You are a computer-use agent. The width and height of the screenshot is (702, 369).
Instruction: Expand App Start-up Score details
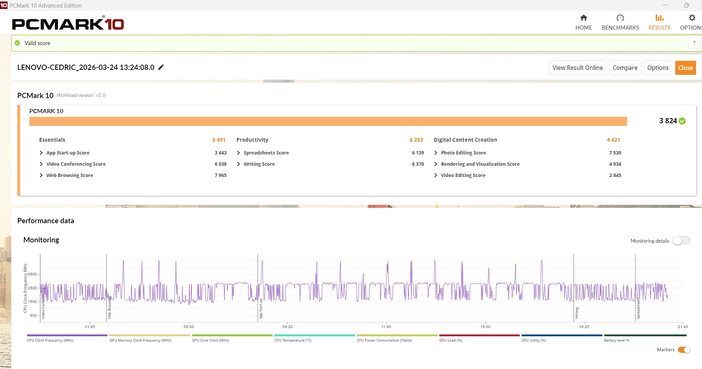[x=41, y=153]
